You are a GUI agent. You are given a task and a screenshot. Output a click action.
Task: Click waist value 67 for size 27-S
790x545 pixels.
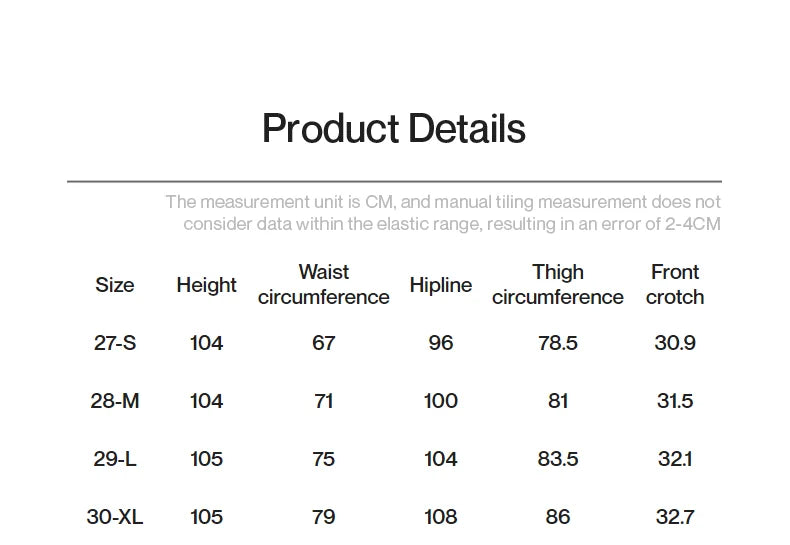323,343
